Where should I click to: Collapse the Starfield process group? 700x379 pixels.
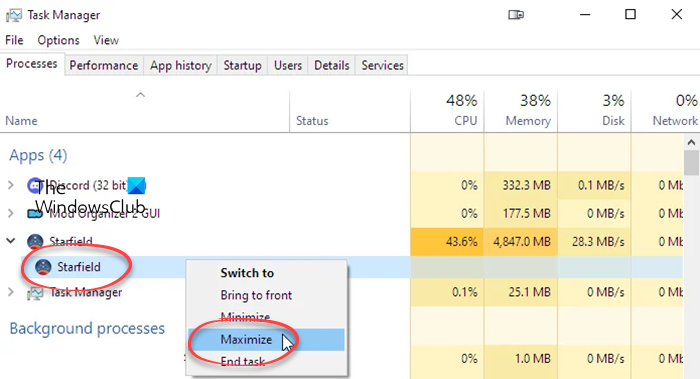click(x=11, y=241)
